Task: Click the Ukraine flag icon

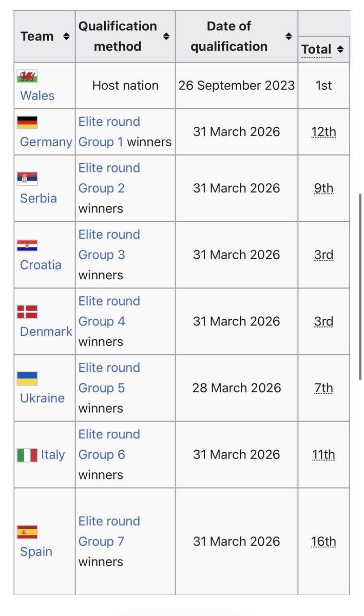Action: tap(27, 378)
